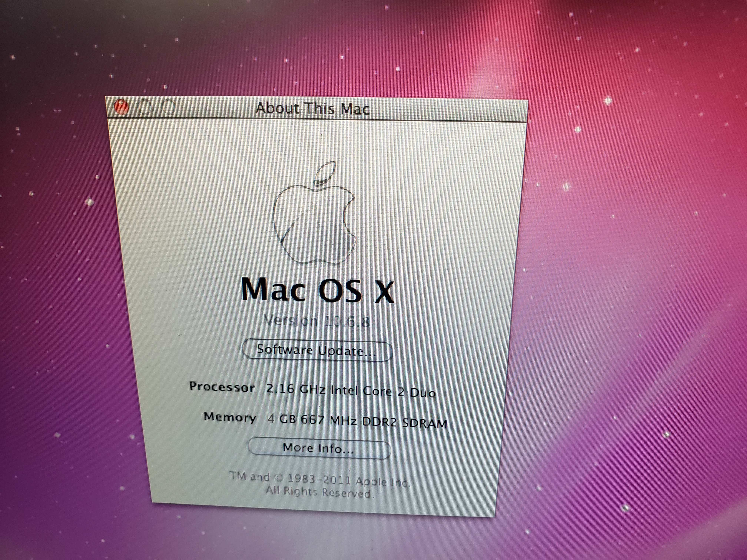The width and height of the screenshot is (747, 560).
Task: Click the 1983-2011 Apple Inc. copyright text
Action: [320, 479]
